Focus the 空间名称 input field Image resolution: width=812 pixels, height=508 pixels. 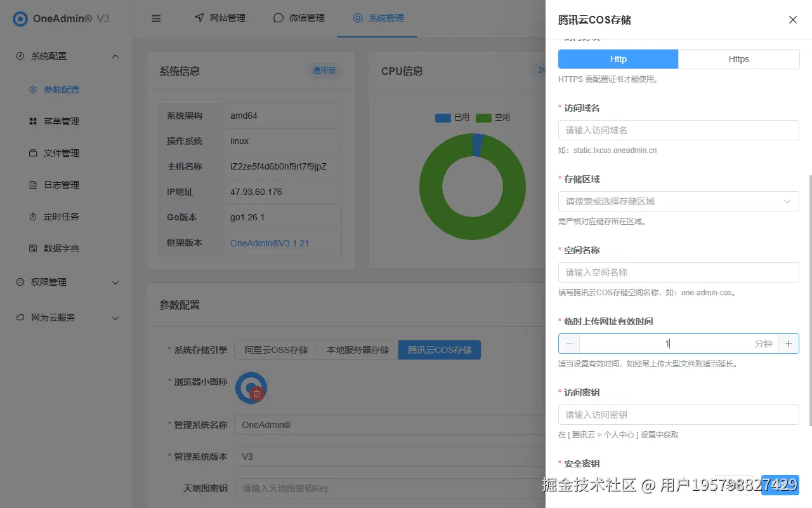[x=679, y=272]
